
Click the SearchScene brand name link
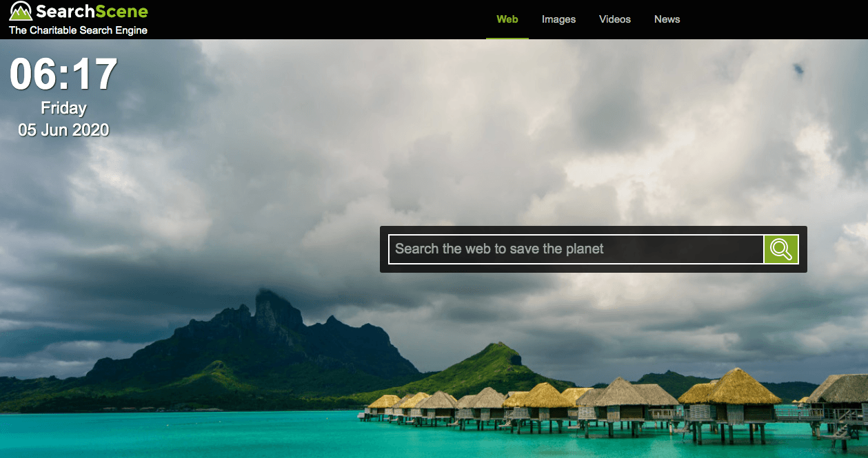click(x=92, y=12)
